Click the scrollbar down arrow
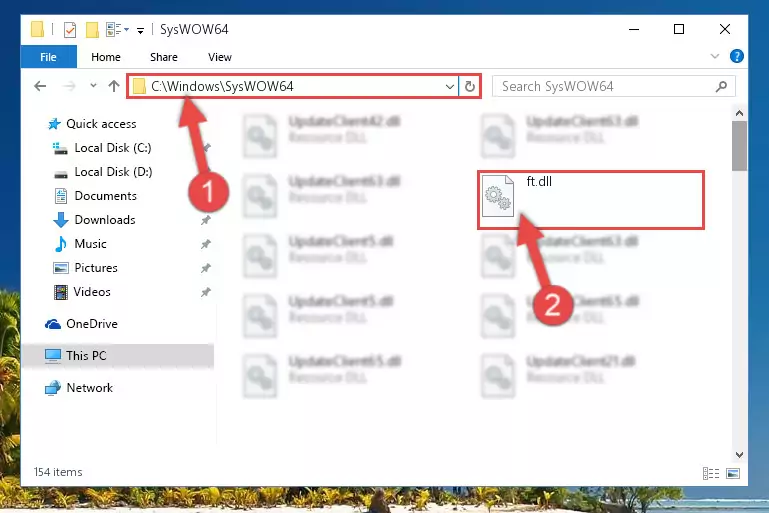Viewport: 769px width, 513px height. [x=739, y=455]
